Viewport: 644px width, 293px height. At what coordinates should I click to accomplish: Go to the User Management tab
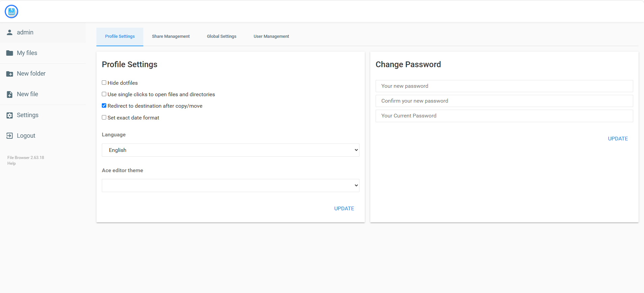pyautogui.click(x=271, y=36)
